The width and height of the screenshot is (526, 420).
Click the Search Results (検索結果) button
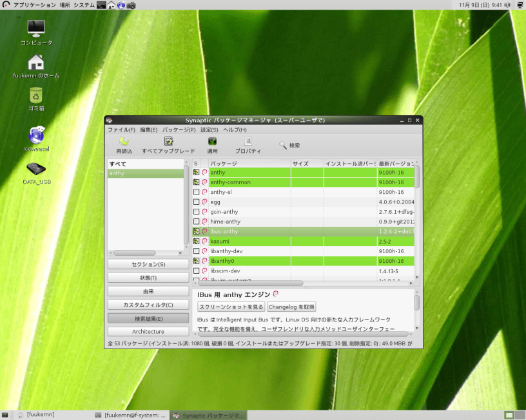tap(148, 318)
